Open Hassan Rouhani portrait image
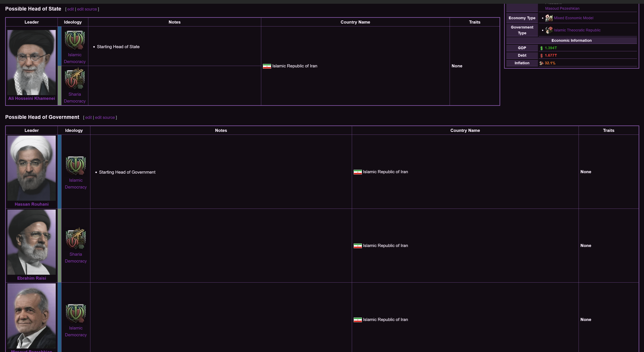This screenshot has width=644, height=352. coord(32,168)
